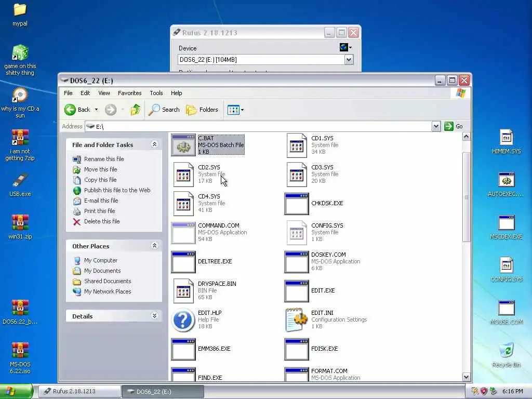Open My Documents from Other Places
Image resolution: width=532 pixels, height=399 pixels.
pyautogui.click(x=102, y=271)
